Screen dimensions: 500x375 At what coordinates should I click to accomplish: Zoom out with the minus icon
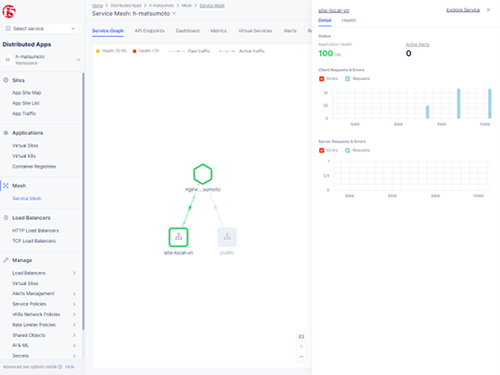[x=301, y=357]
